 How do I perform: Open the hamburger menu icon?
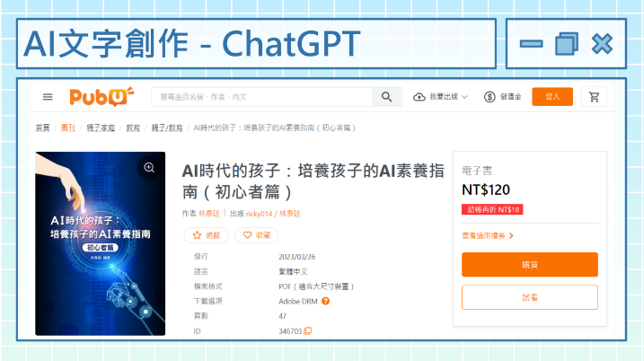pyautogui.click(x=48, y=97)
